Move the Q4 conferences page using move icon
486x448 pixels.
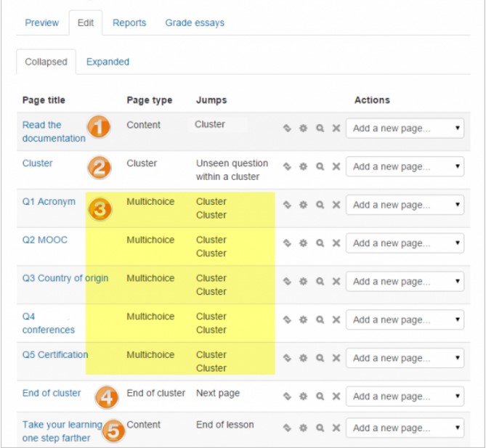287,320
